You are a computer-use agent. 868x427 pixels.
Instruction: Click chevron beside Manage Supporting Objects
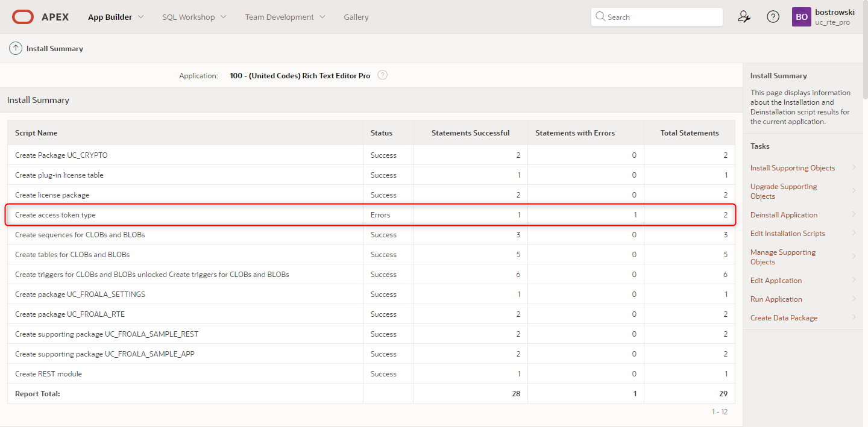pyautogui.click(x=854, y=257)
